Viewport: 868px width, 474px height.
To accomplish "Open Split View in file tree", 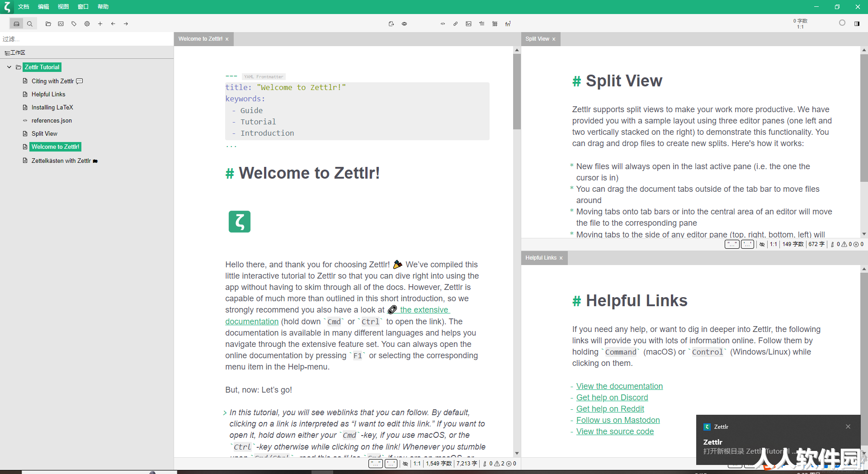I will (x=44, y=134).
